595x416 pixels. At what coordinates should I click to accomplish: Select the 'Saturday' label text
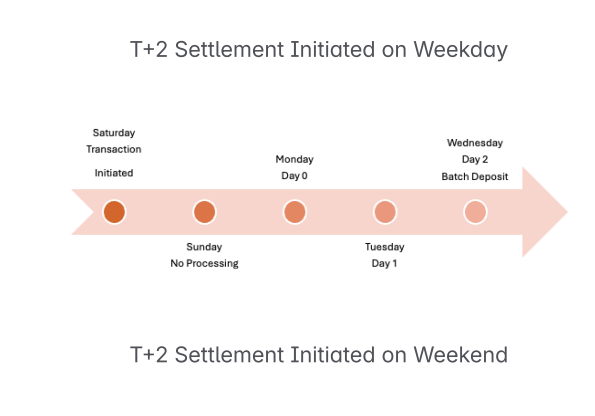(x=114, y=133)
